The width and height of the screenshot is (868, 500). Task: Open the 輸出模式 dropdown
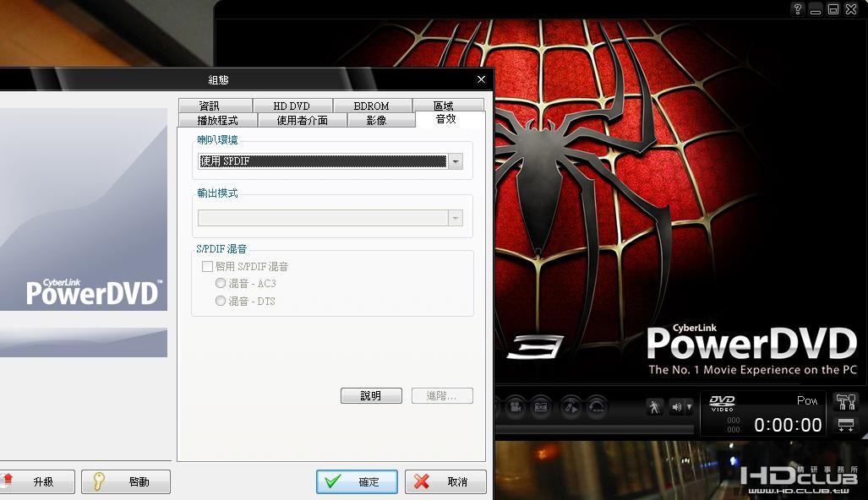pyautogui.click(x=330, y=218)
